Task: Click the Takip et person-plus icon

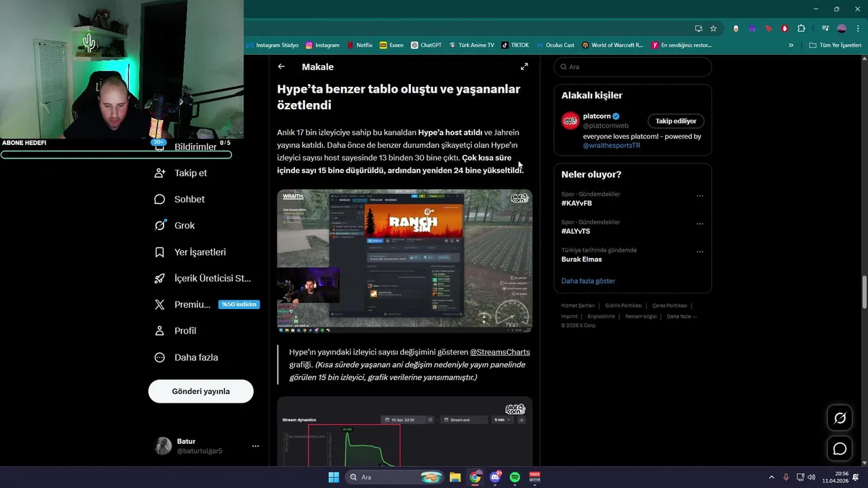Action: (159, 173)
